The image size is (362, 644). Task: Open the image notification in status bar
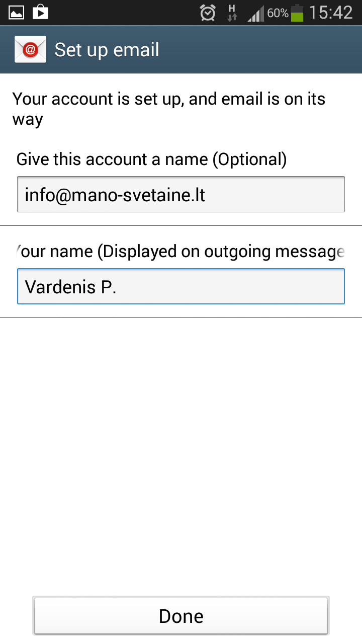click(16, 12)
